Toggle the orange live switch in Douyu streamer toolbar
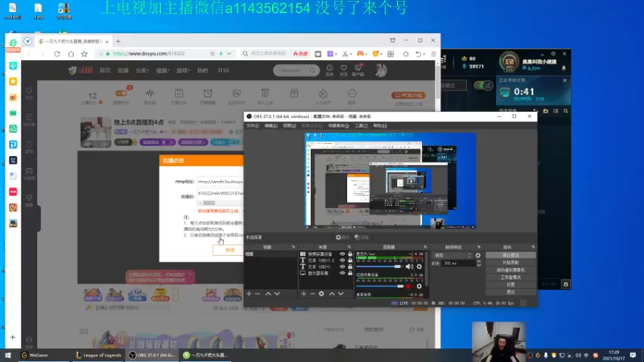The height and width of the screenshot is (362, 644). point(122,93)
